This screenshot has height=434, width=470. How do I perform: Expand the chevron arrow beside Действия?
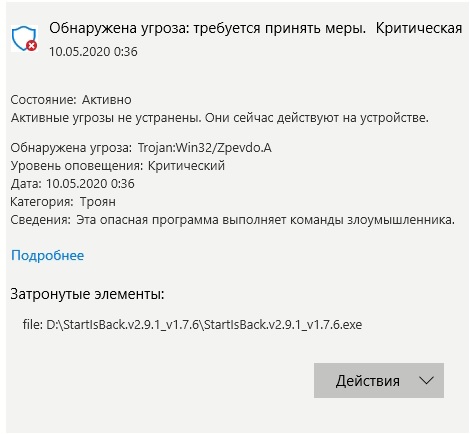(x=426, y=380)
